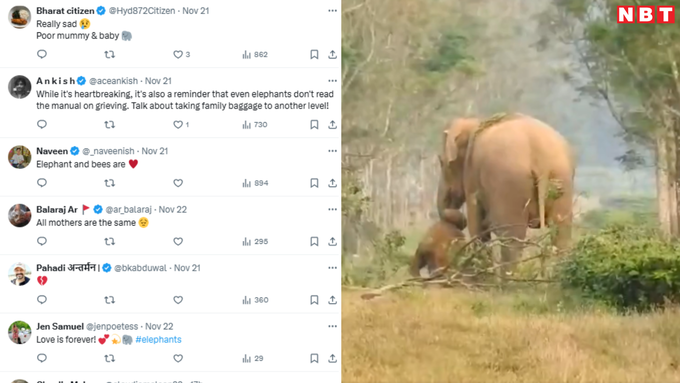Click the elephant video frame
This screenshot has width=680, height=383.
(511, 191)
